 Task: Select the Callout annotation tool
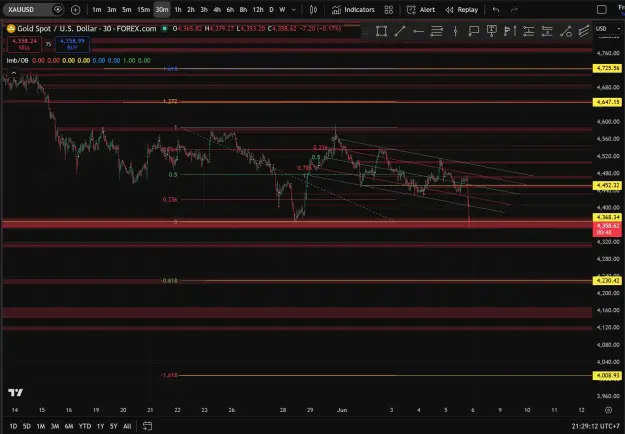(474, 31)
